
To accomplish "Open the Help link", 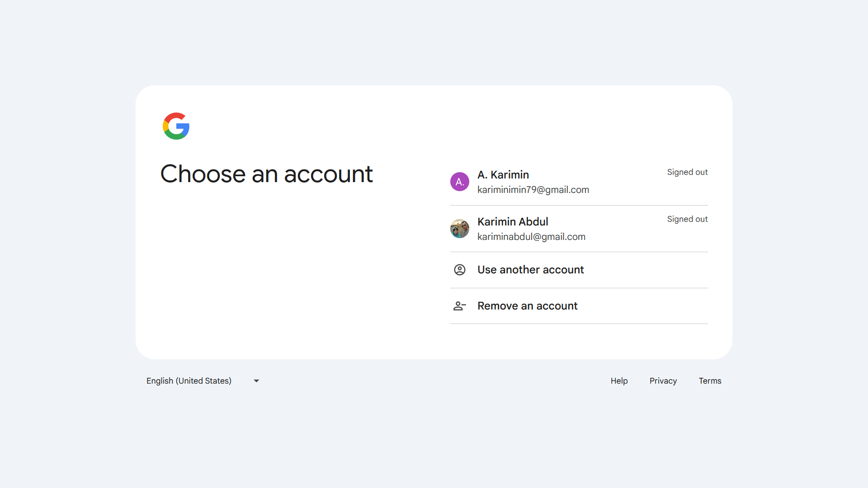I will (x=619, y=381).
